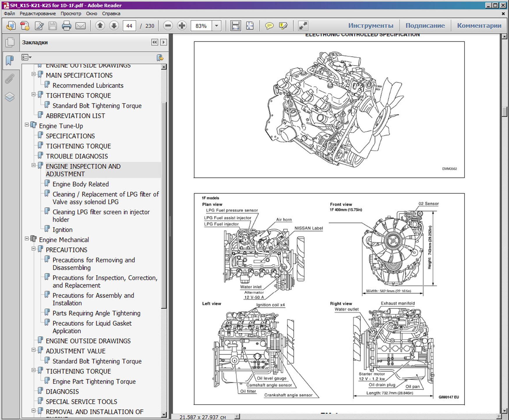Toggle read mode fullscreen view
The width and height of the screenshot is (509, 420).
[x=303, y=26]
